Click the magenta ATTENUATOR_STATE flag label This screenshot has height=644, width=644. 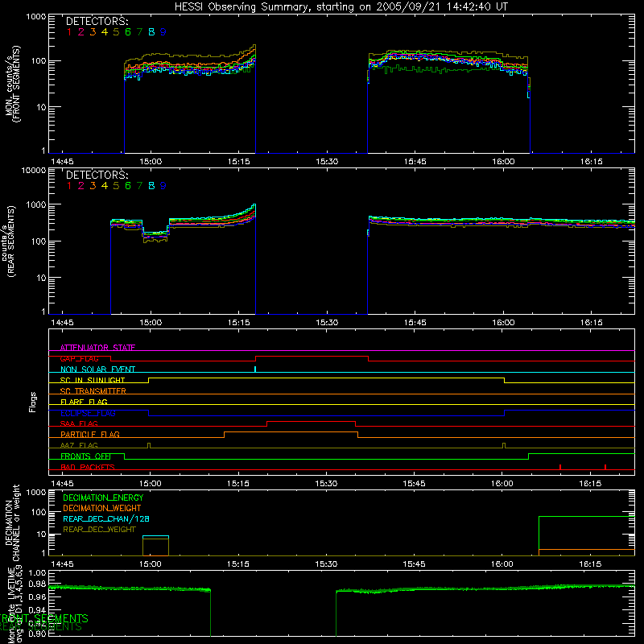(x=97, y=348)
